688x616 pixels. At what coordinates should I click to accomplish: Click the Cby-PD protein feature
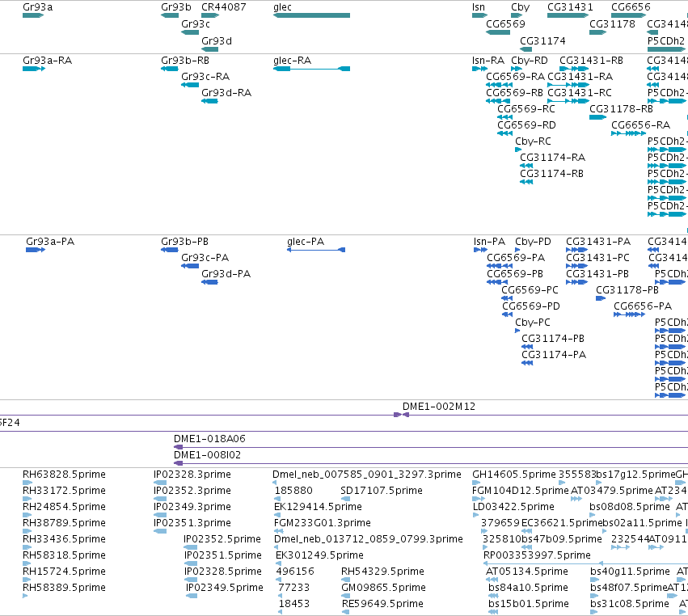pos(533,242)
